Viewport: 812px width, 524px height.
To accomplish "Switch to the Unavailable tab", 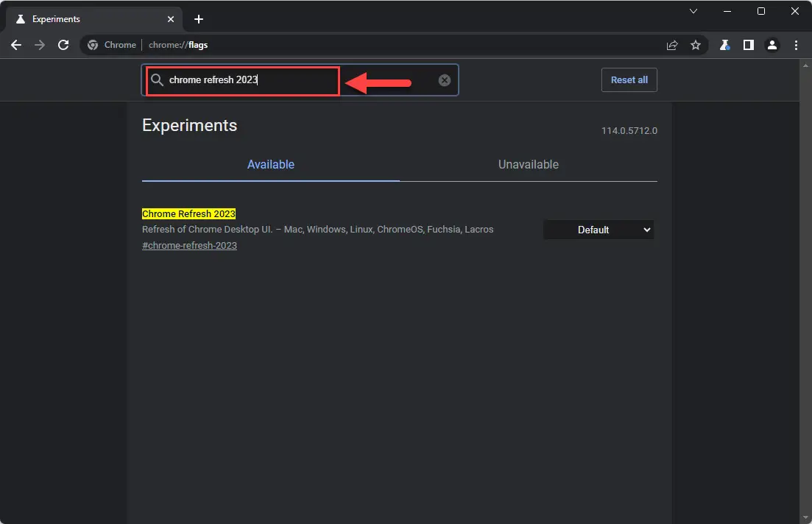I will coord(529,165).
